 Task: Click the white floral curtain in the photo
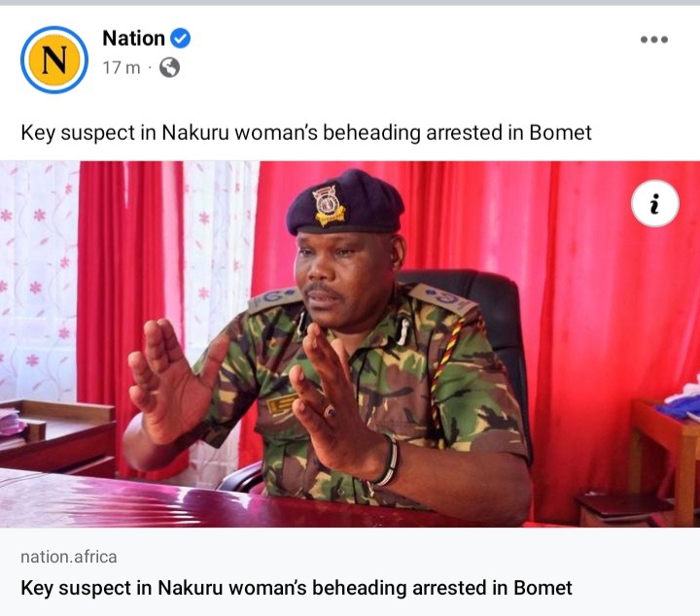pos(38,281)
